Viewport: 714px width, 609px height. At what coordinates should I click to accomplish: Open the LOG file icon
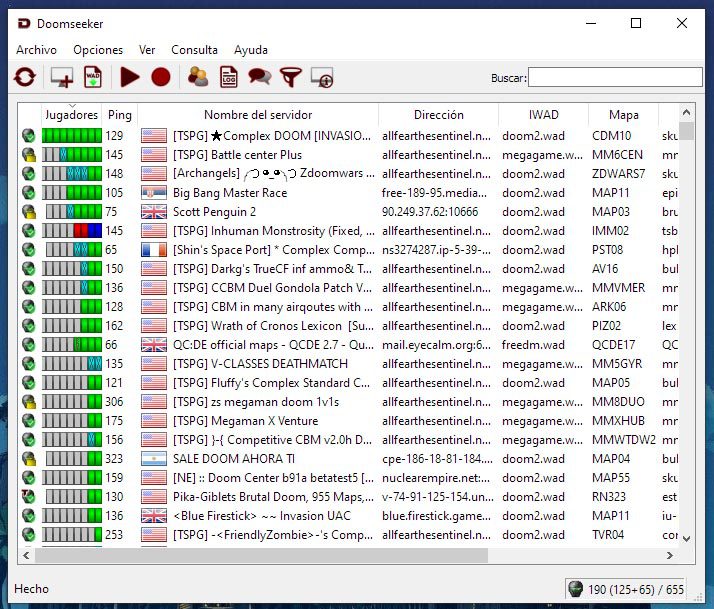click(229, 77)
